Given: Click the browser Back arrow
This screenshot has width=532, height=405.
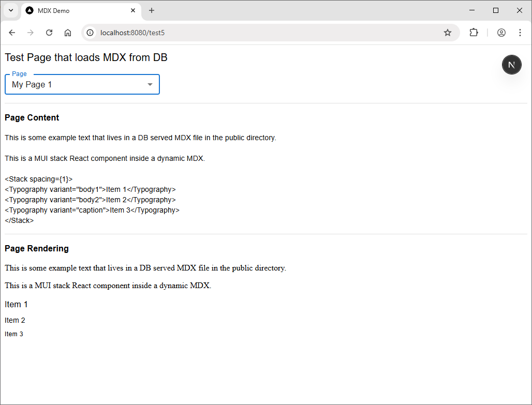Looking at the screenshot, I should pyautogui.click(x=12, y=33).
